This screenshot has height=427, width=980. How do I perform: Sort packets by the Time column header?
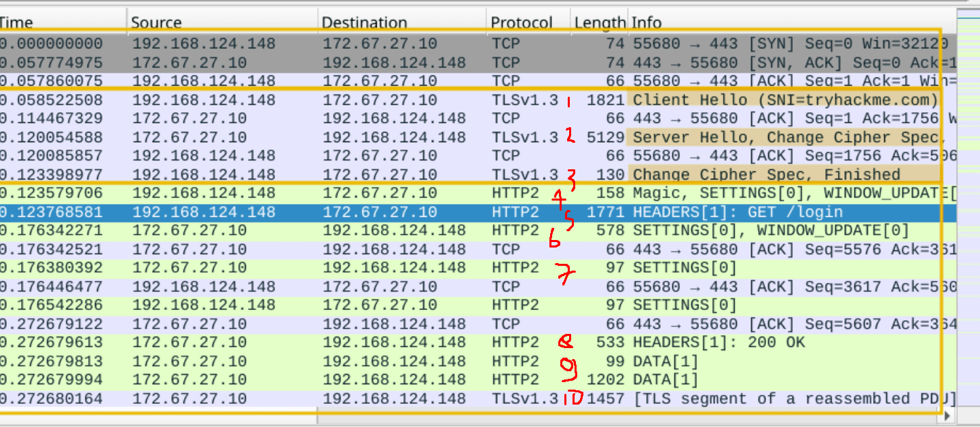pos(61,22)
